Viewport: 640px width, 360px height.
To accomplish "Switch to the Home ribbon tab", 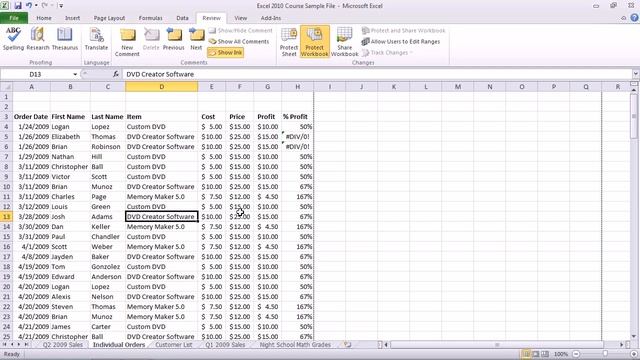I will [x=44, y=18].
